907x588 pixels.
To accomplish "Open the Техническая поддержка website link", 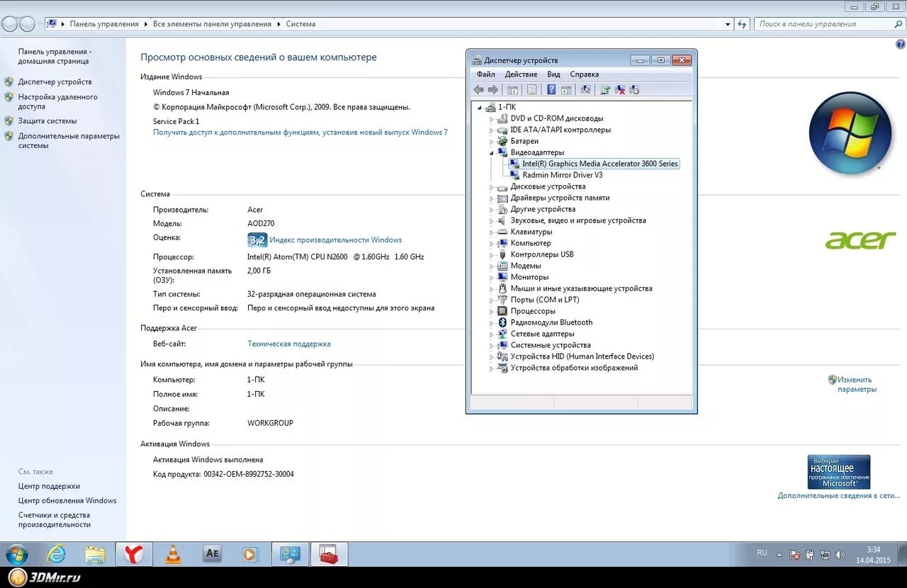I will coord(289,344).
